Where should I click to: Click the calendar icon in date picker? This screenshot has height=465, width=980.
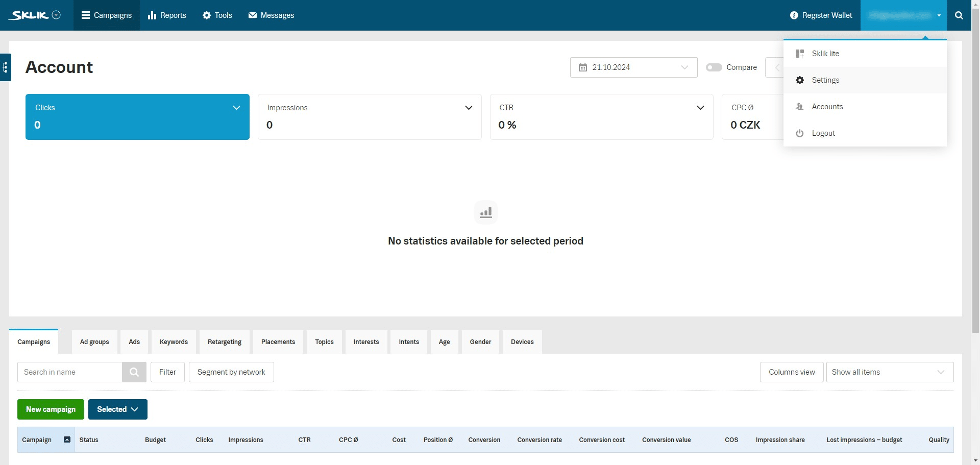pos(582,67)
